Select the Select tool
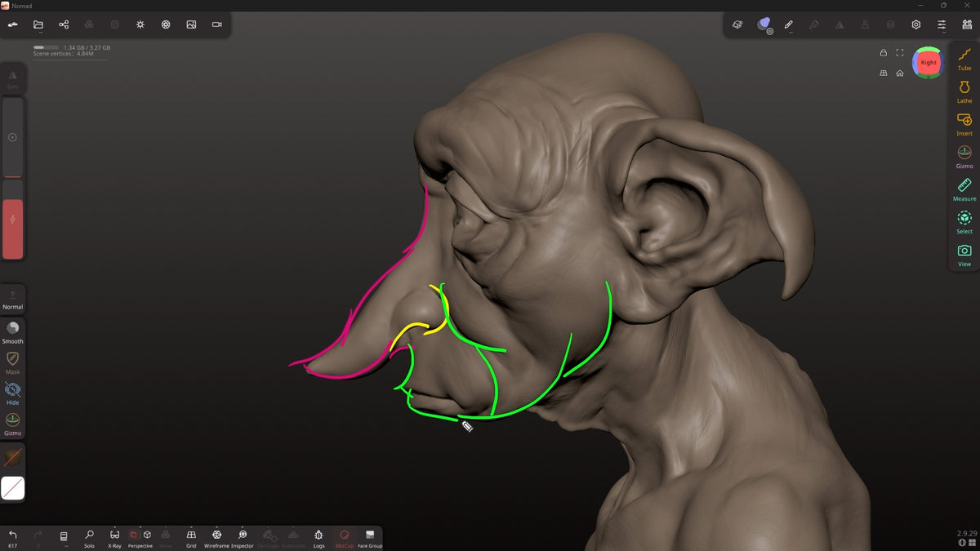The width and height of the screenshot is (980, 551). (964, 222)
